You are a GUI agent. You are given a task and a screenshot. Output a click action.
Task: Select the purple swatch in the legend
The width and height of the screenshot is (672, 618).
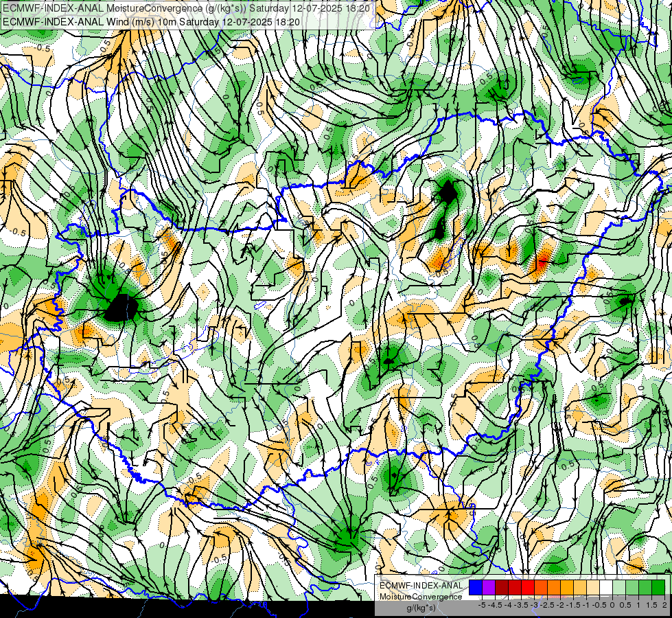click(x=489, y=588)
